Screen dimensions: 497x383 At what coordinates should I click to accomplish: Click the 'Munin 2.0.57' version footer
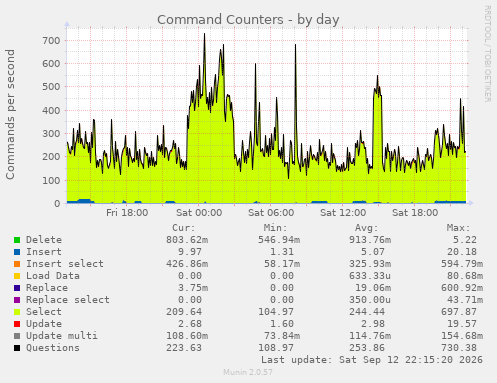click(x=248, y=372)
